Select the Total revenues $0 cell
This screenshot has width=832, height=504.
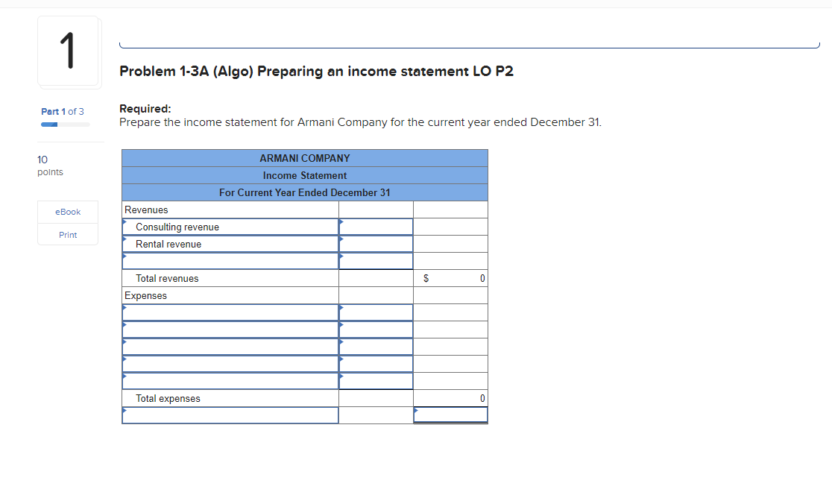coord(450,278)
